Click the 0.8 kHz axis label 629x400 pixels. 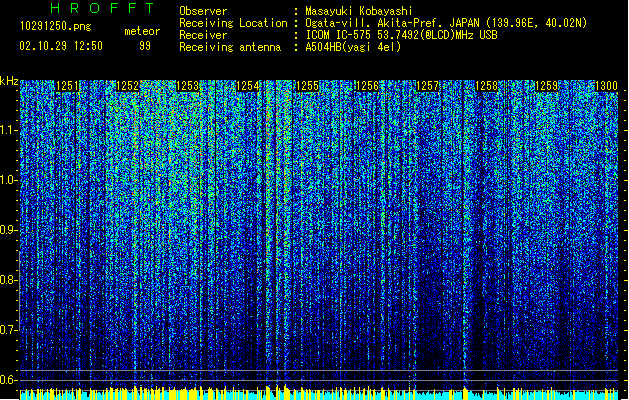[9, 280]
